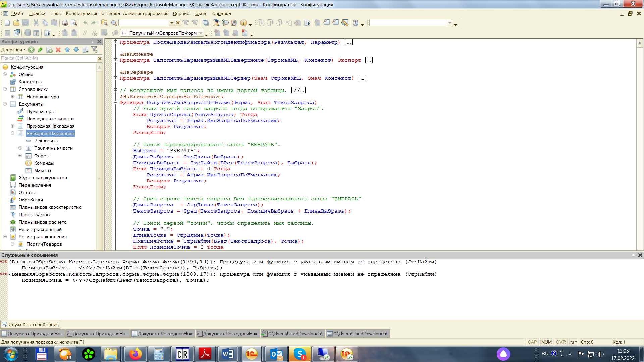The image size is (644, 362).
Task: Pin the Конфигурация panel
Action: point(92,41)
